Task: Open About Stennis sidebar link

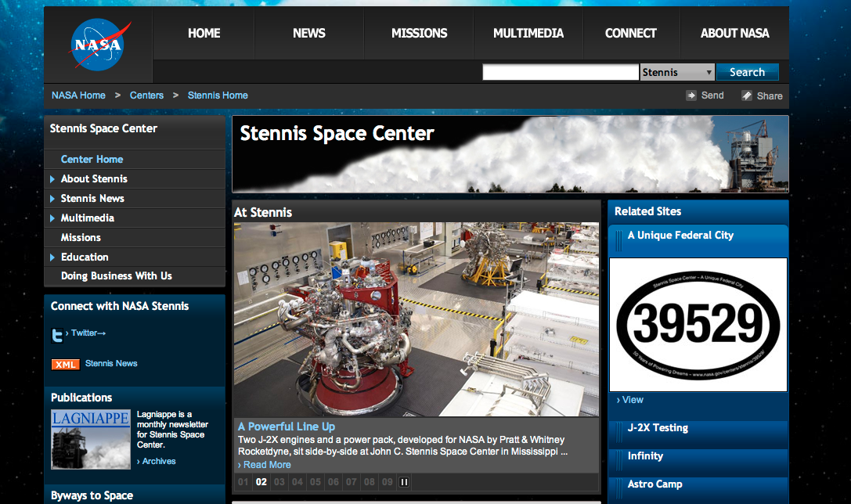Action: (x=94, y=179)
